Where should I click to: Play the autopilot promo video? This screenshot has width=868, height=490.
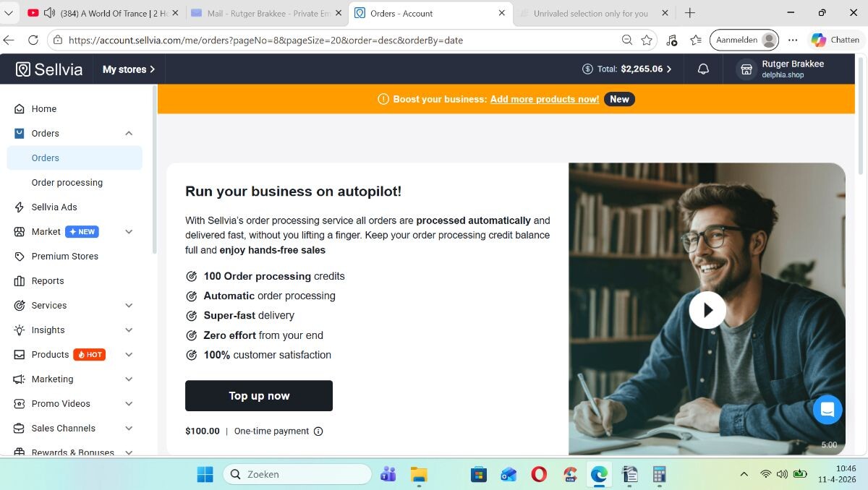click(x=707, y=310)
